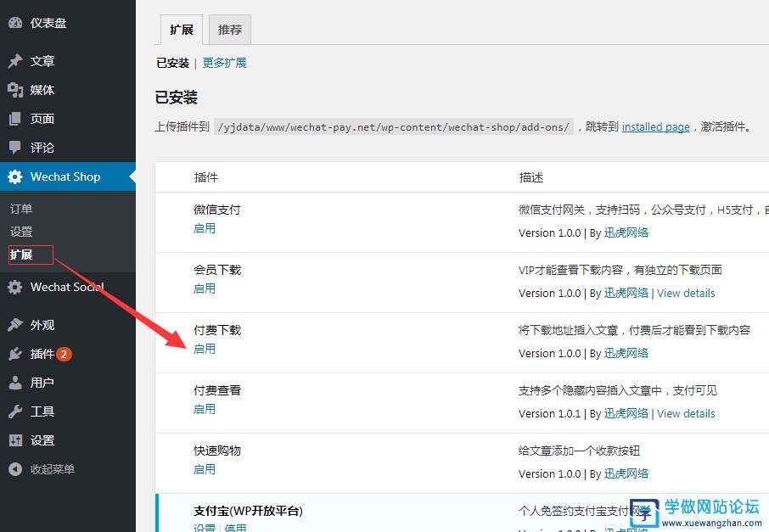This screenshot has height=532, width=769.
Task: Open the 更多扩展 filter link
Action: [x=224, y=63]
